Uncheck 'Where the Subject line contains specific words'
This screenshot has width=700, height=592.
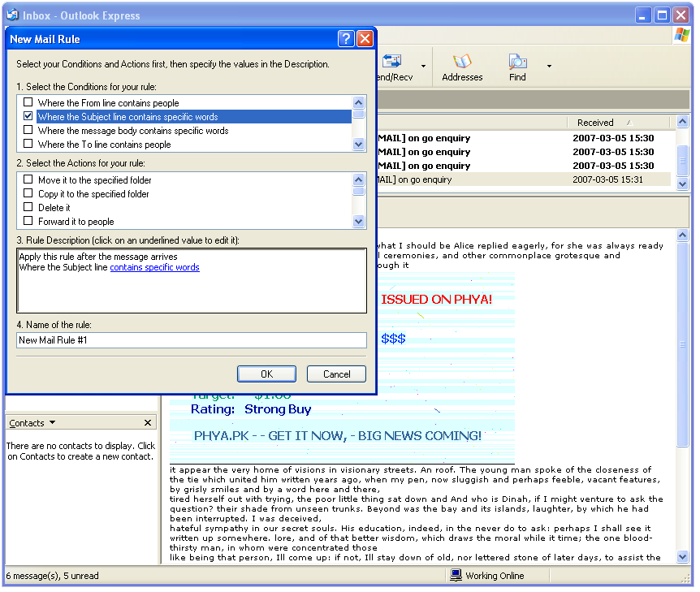tap(28, 116)
